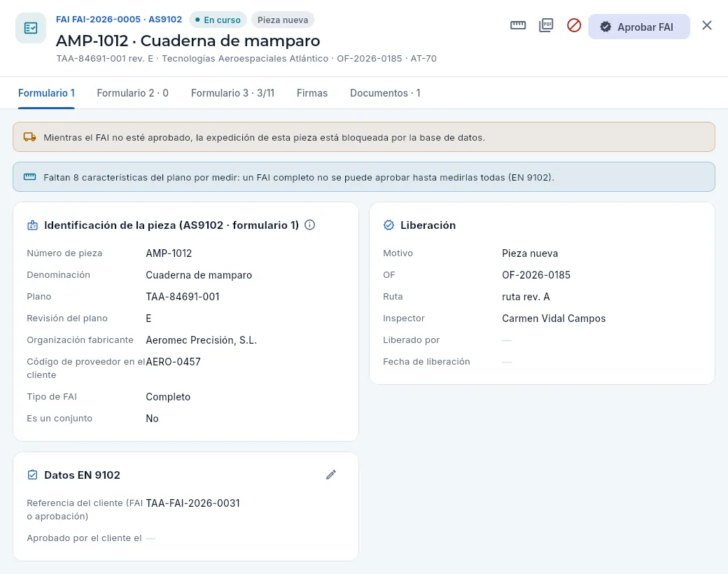
Task: Click the part identification card icon
Action: coord(32,225)
